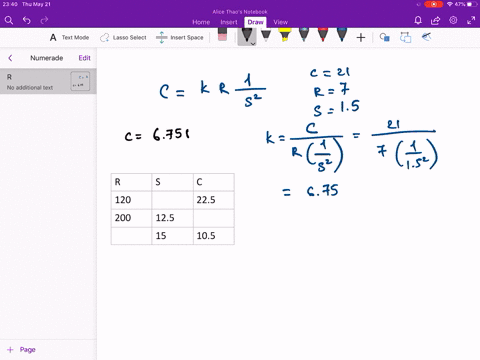
Task: Click the empty S cell beside 120
Action: coord(172,200)
